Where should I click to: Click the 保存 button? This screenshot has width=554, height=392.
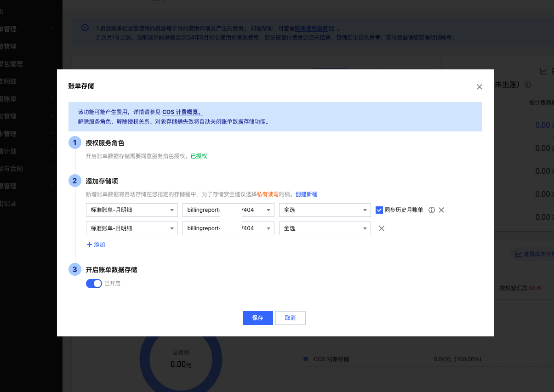pyautogui.click(x=257, y=318)
